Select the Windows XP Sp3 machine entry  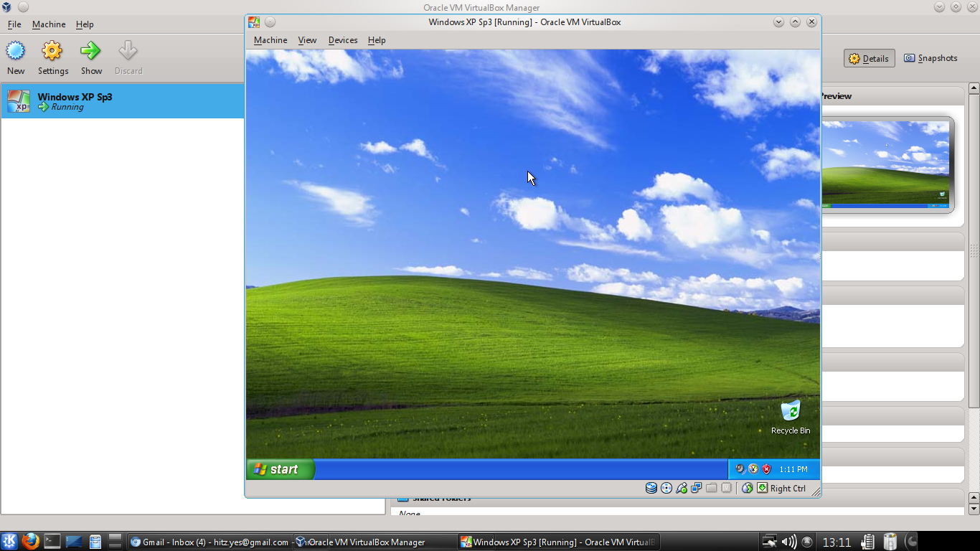click(x=122, y=101)
